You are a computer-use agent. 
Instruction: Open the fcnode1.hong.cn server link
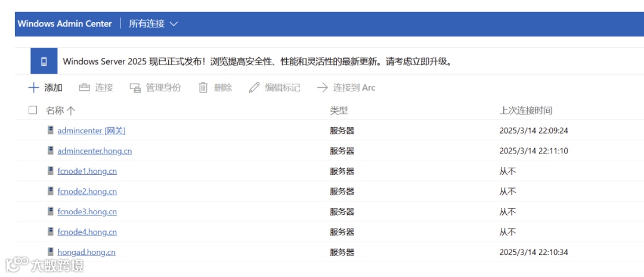coord(87,171)
